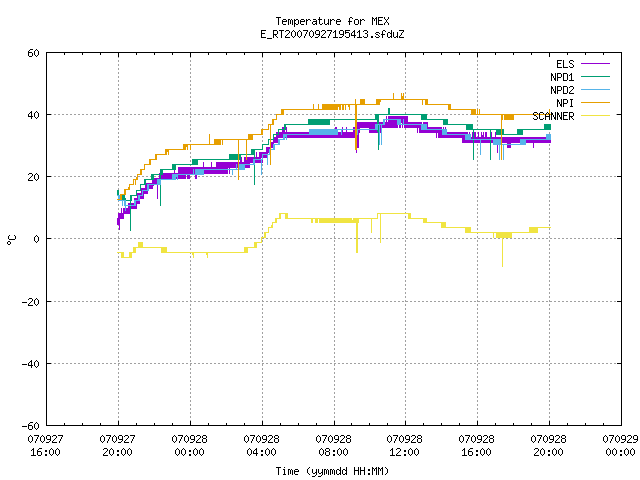Click the °C y-axis unit label
Image resolution: width=640 pixels, height=480 pixels.
click(x=12, y=240)
